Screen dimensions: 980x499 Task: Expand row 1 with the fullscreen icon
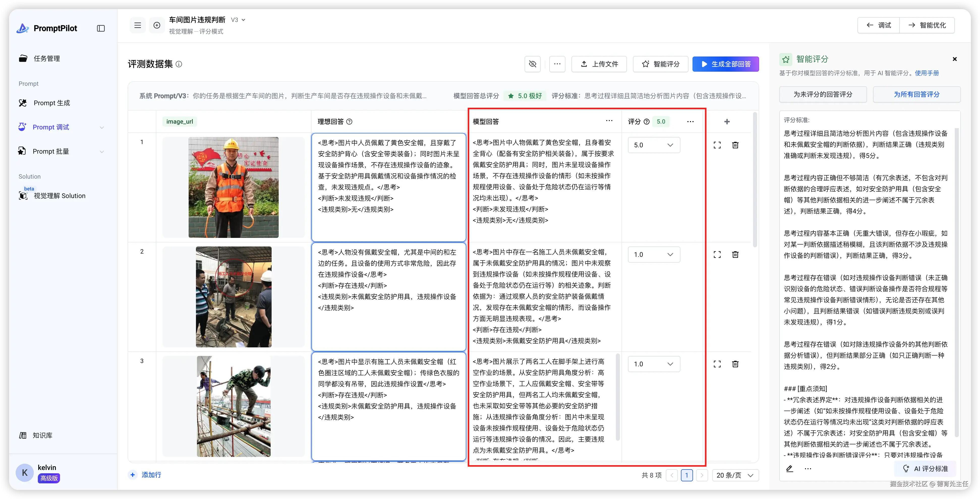(x=717, y=145)
